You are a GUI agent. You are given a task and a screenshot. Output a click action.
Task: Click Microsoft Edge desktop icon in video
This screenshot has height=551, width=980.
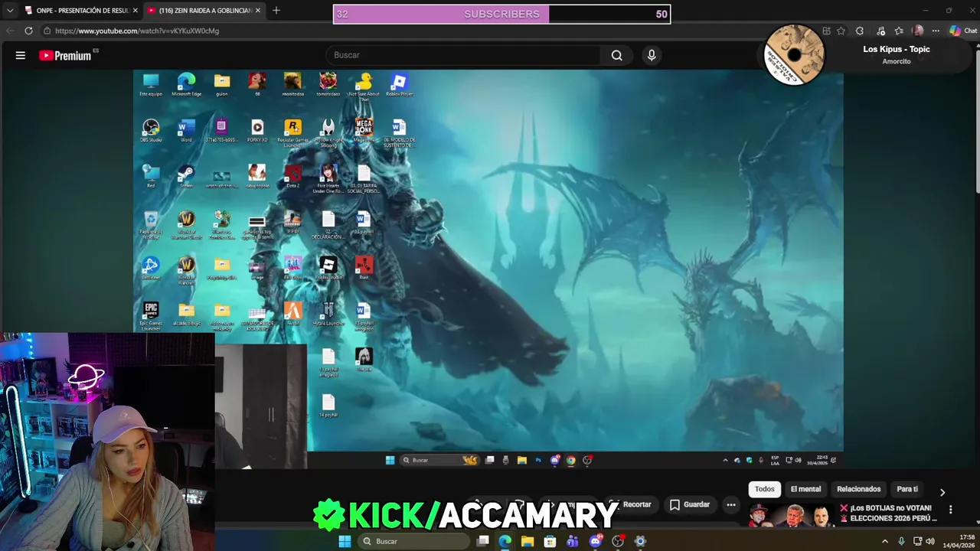[x=186, y=84]
